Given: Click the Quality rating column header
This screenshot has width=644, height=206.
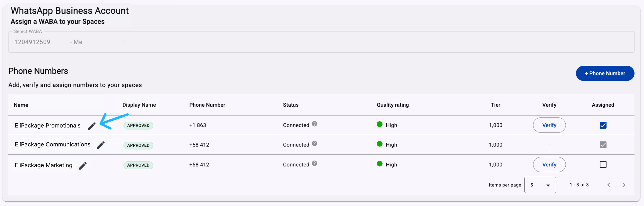Looking at the screenshot, I should coord(393,105).
